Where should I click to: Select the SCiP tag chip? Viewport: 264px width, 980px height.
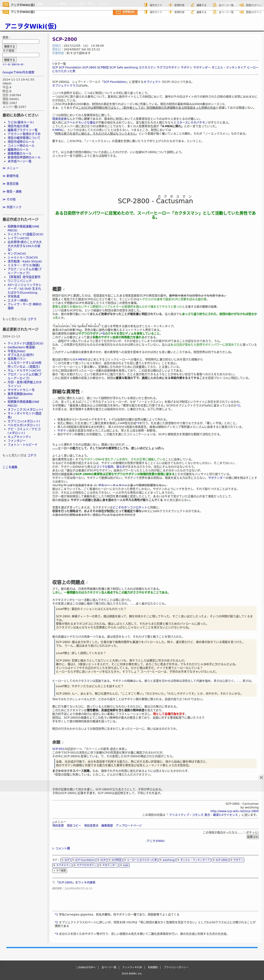(x=102, y=860)
